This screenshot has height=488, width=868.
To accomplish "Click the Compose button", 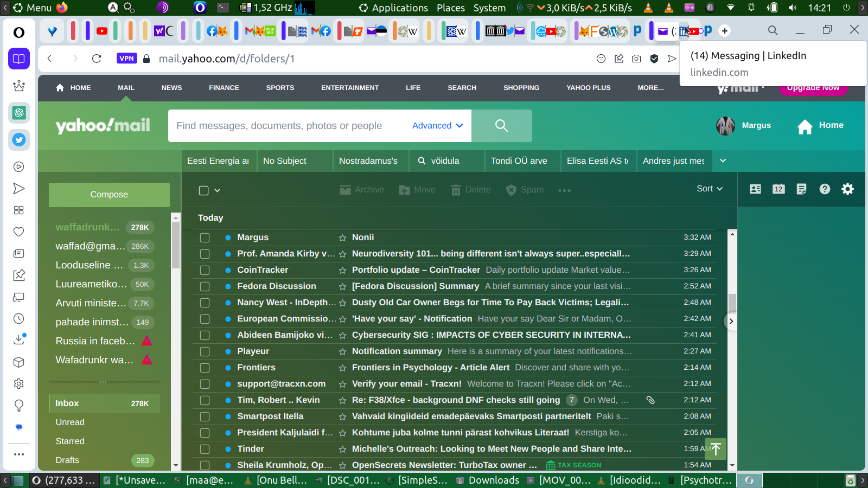I will [109, 195].
